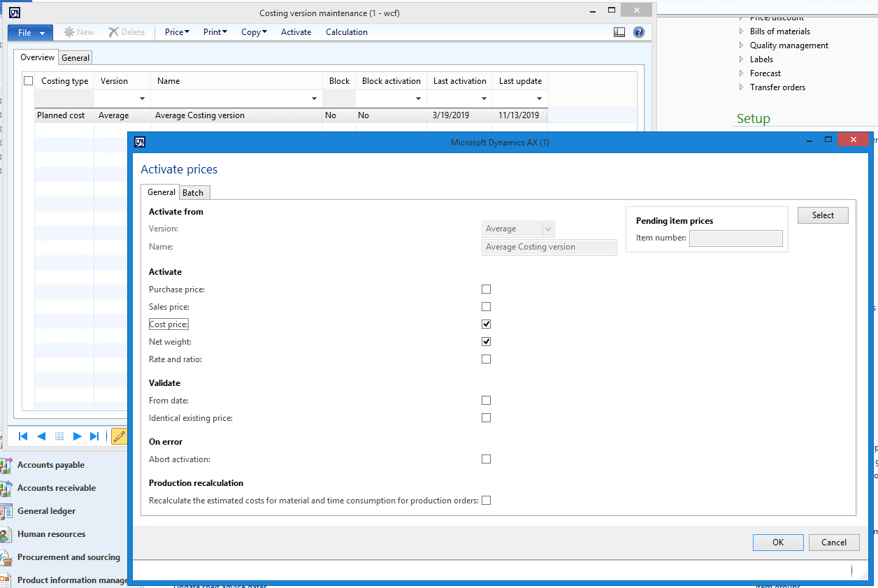
Task: Open General ledger module icon
Action: (6, 511)
